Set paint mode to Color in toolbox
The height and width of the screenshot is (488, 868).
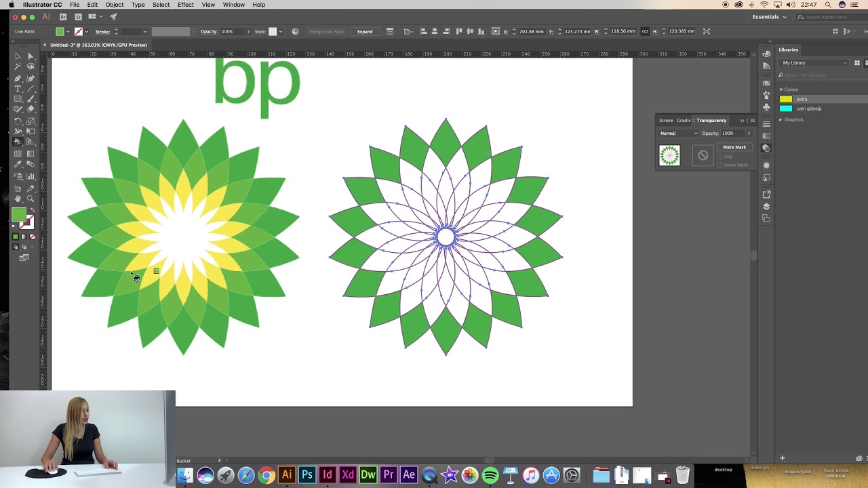[16, 237]
